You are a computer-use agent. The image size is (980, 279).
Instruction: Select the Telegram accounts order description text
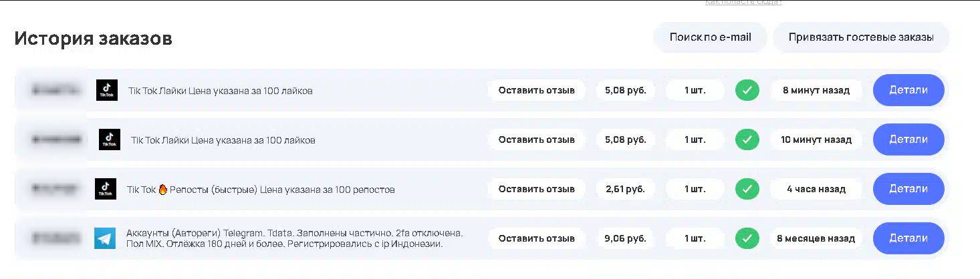coord(294,238)
